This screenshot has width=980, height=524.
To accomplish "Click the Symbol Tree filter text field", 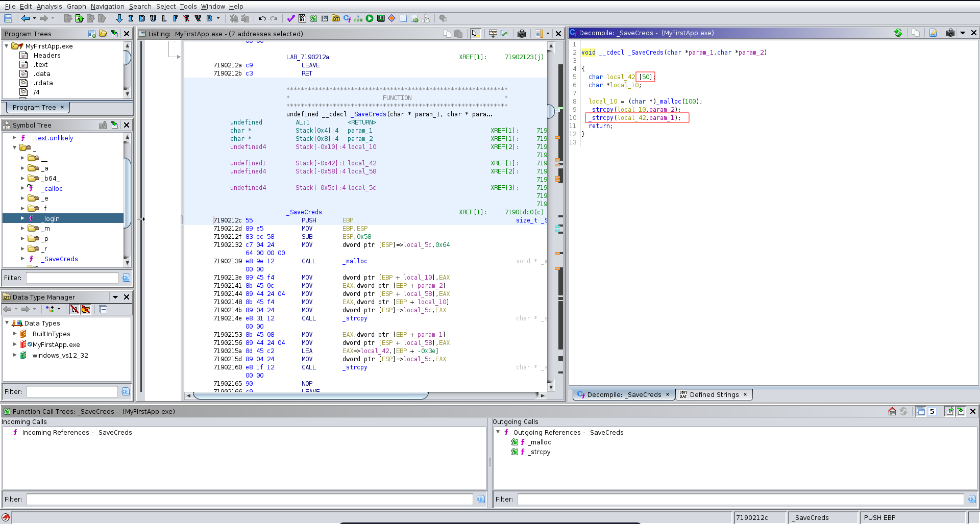I will (x=72, y=278).
